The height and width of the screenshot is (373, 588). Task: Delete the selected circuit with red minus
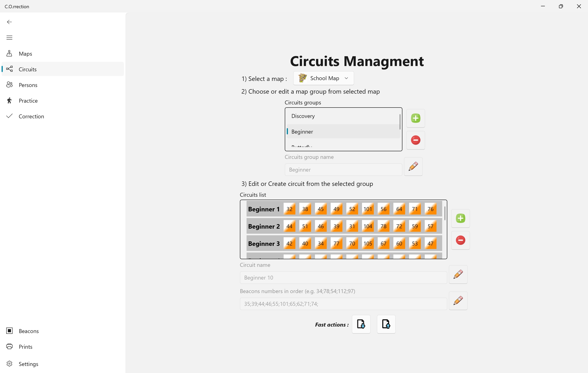click(460, 240)
